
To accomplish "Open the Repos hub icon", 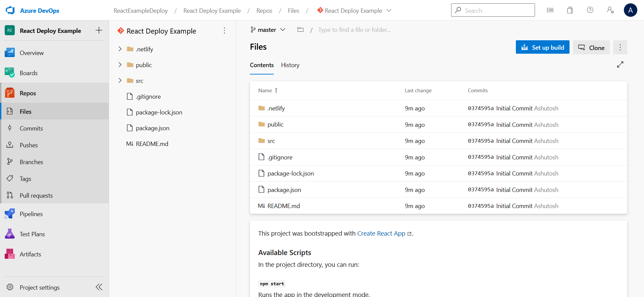I will [10, 93].
